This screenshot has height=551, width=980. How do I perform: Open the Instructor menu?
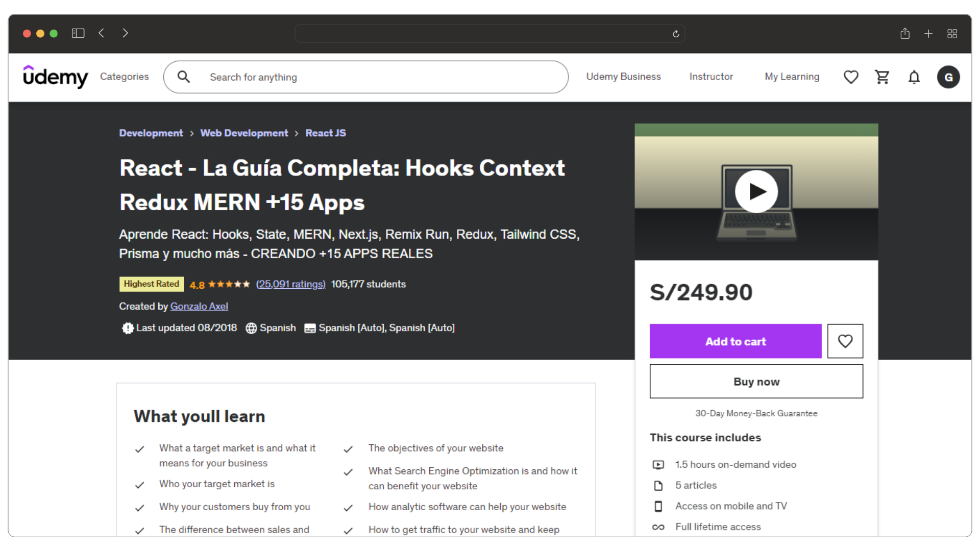click(711, 77)
